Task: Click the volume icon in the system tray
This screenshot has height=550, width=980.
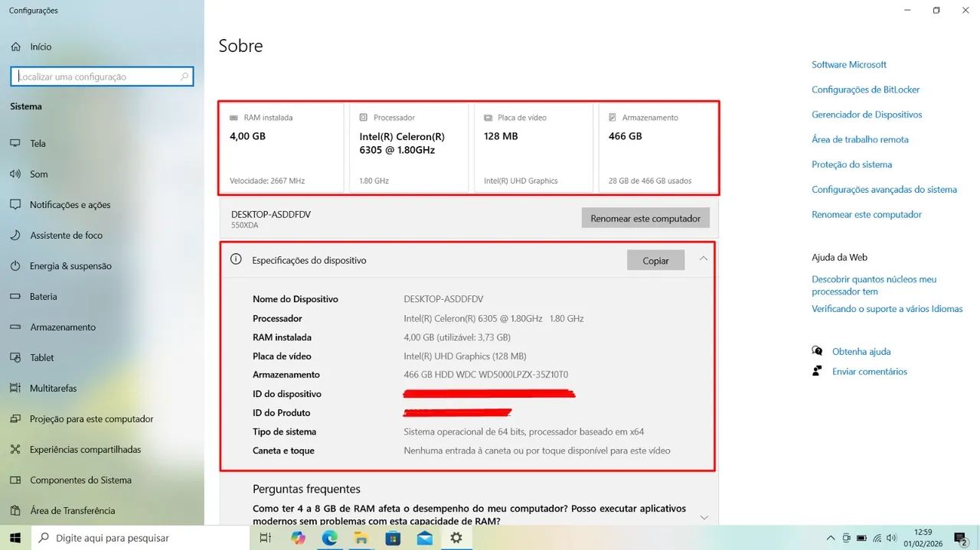Action: (x=892, y=538)
